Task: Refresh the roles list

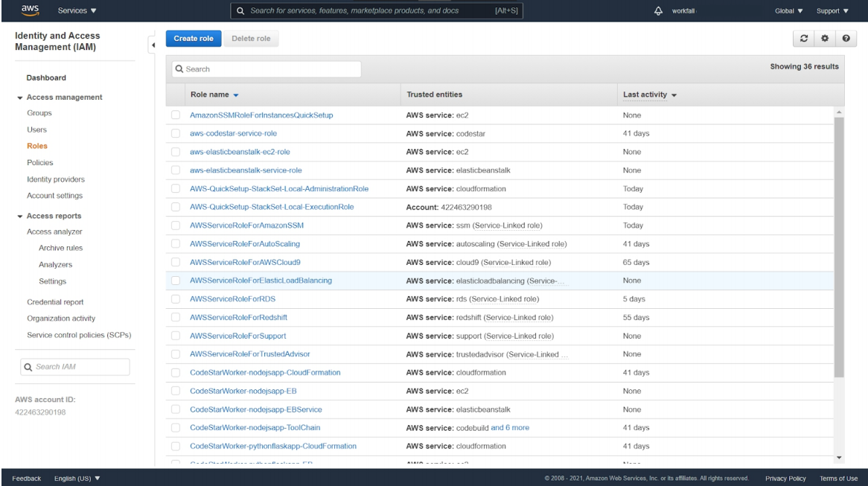Action: (804, 38)
